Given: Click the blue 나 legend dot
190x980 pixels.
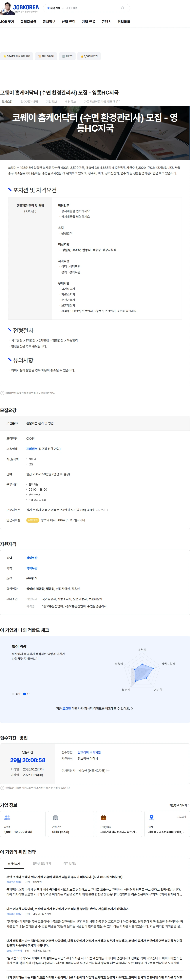Looking at the screenshot, I should point(25,694).
